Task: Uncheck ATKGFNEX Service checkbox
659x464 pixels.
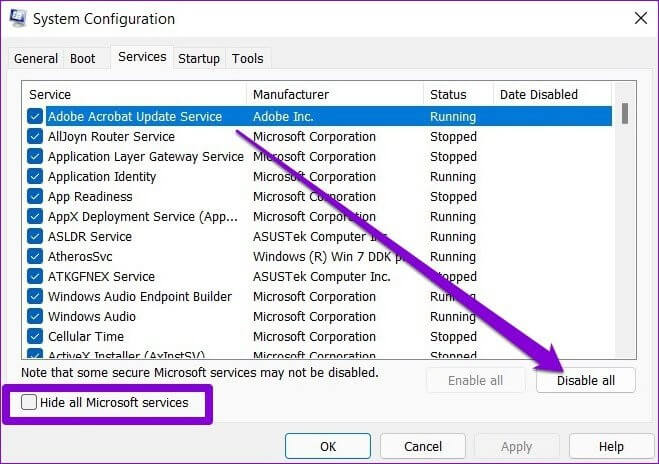Action: 35,276
